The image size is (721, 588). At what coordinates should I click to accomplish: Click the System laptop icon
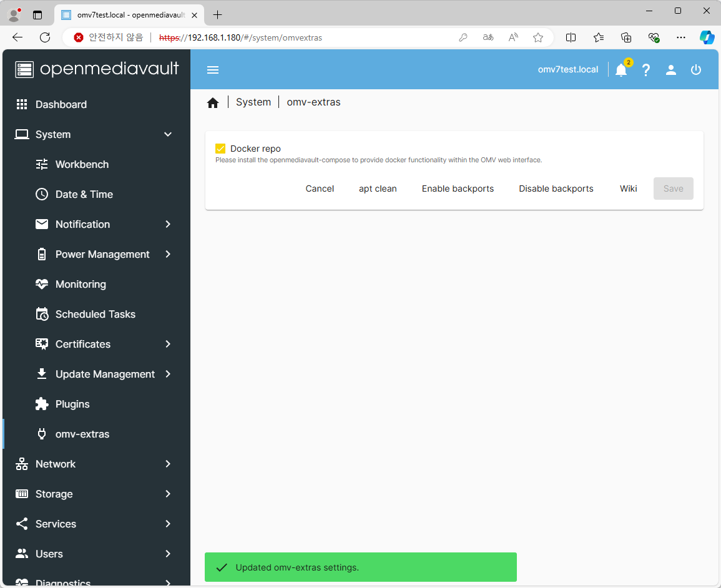pos(22,134)
